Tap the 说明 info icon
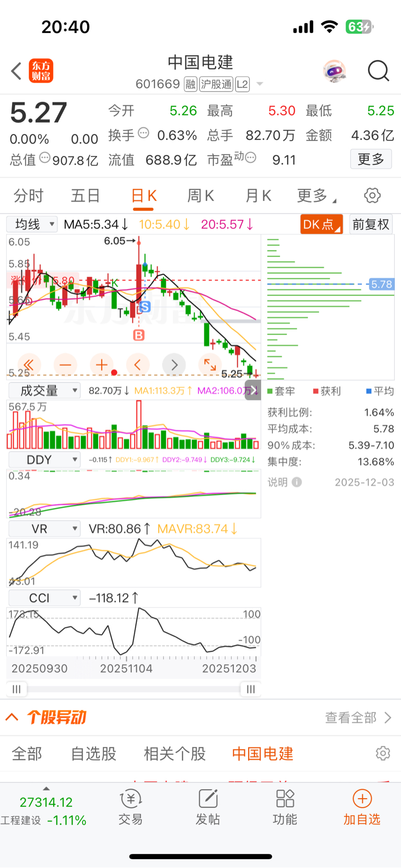The height and width of the screenshot is (868, 401). click(x=297, y=482)
